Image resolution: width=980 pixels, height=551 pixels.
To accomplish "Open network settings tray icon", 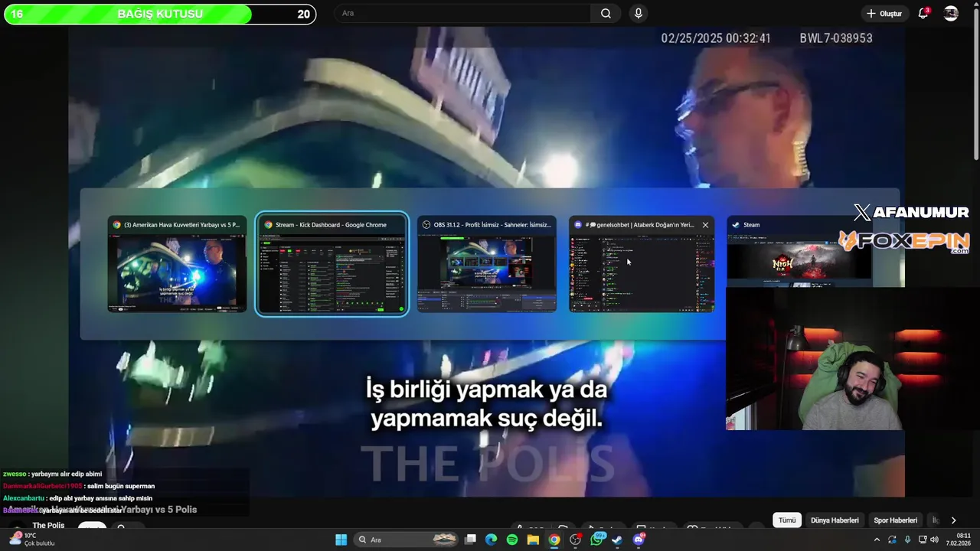I will pos(922,540).
